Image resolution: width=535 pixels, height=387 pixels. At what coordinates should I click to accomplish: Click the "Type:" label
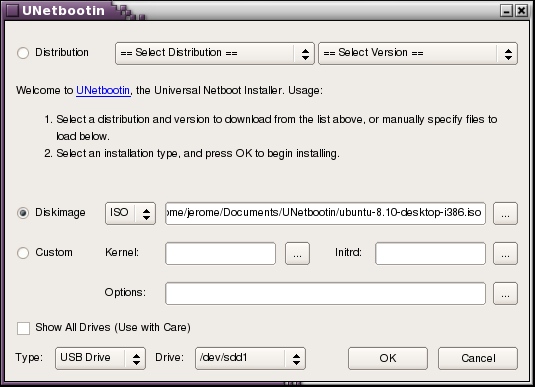click(29, 358)
